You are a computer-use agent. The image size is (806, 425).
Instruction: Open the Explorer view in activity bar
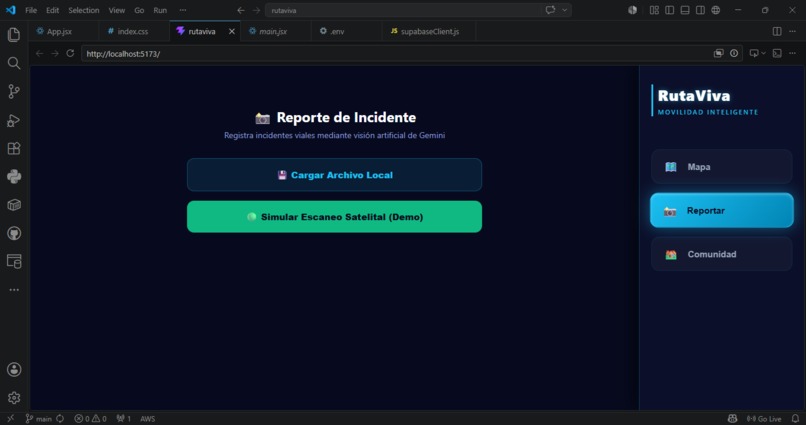coord(14,34)
